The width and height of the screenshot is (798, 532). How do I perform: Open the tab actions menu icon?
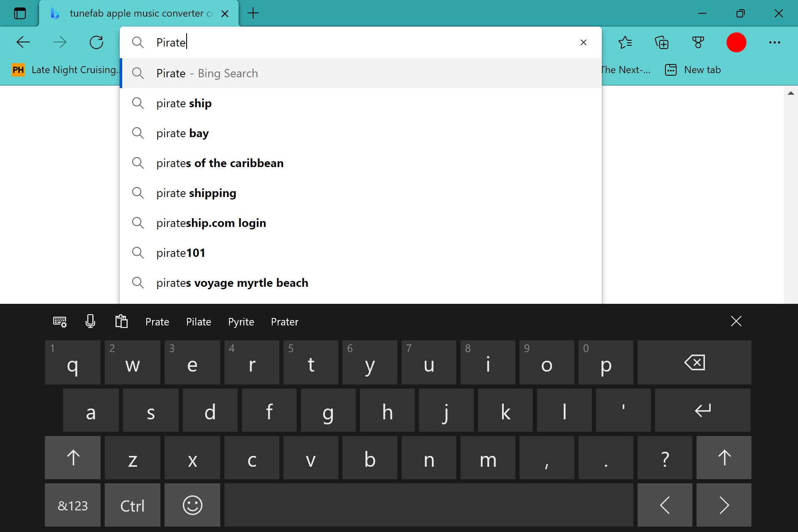point(20,13)
